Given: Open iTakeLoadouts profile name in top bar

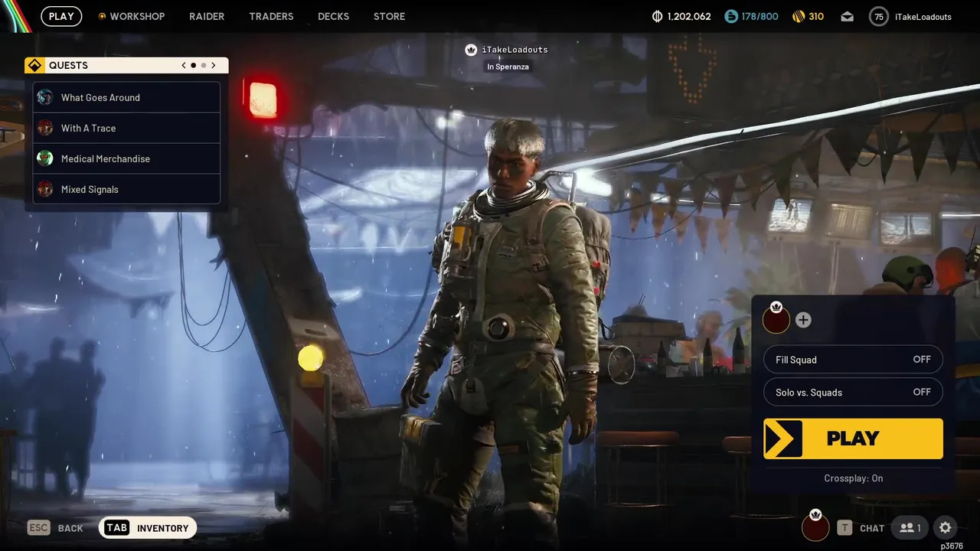Looking at the screenshot, I should point(923,16).
